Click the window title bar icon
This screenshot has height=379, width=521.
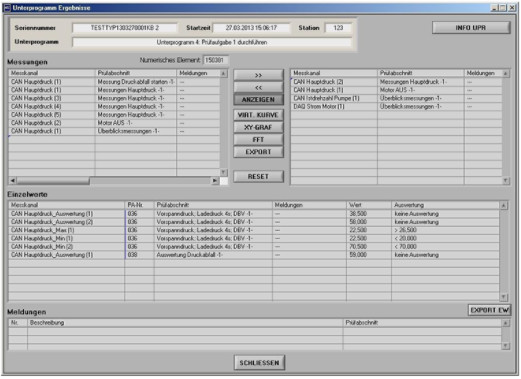tap(7, 8)
